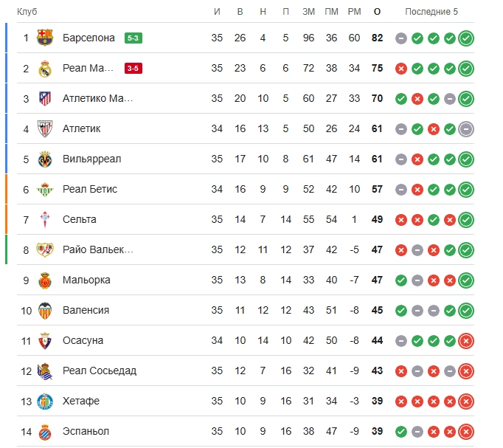
Task: Click the Getafe blue crest icon
Action: click(45, 402)
